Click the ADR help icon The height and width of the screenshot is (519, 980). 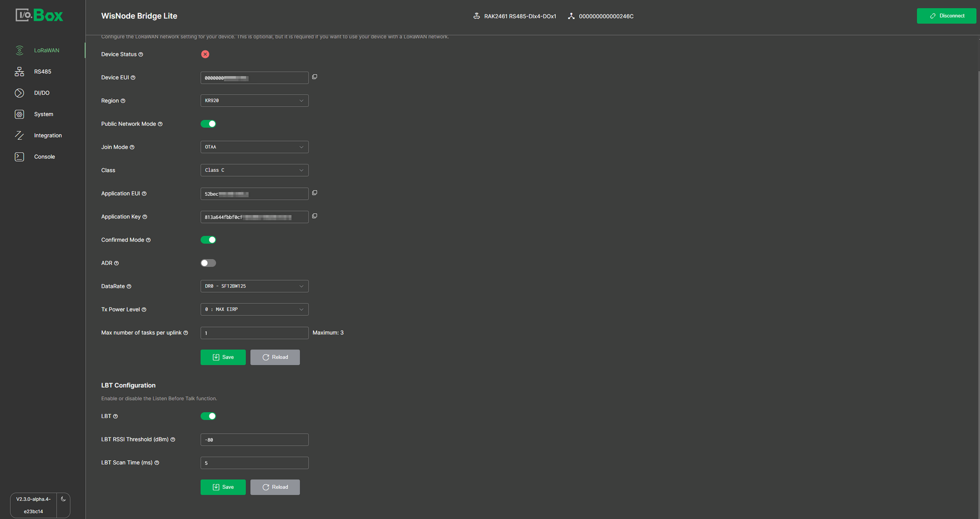tap(116, 264)
